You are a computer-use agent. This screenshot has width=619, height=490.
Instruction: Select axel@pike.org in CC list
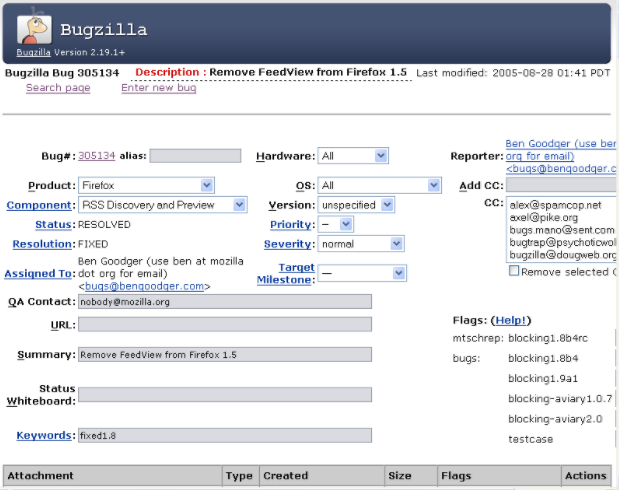(544, 218)
